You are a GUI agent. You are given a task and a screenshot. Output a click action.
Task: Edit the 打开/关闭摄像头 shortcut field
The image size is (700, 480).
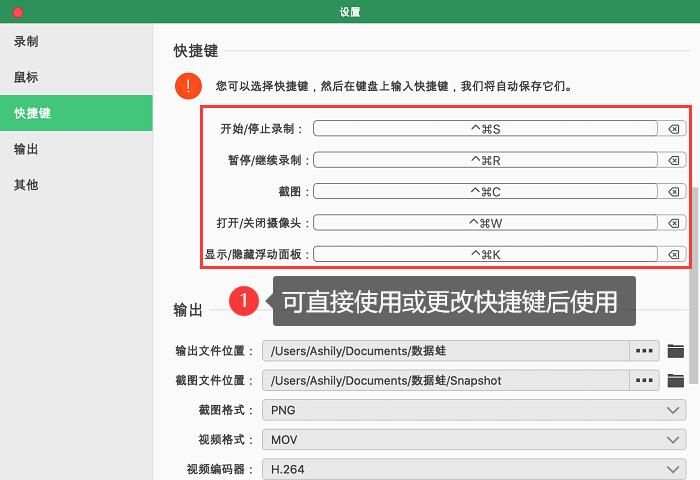485,223
